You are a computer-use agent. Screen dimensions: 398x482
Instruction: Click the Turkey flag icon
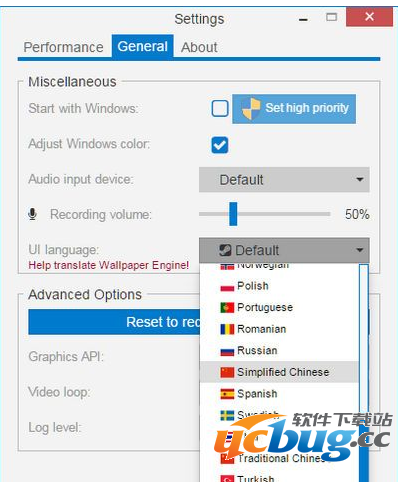[x=227, y=479]
